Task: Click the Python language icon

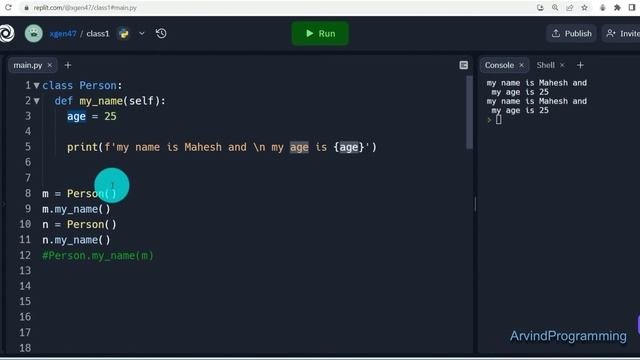Action: (124, 34)
